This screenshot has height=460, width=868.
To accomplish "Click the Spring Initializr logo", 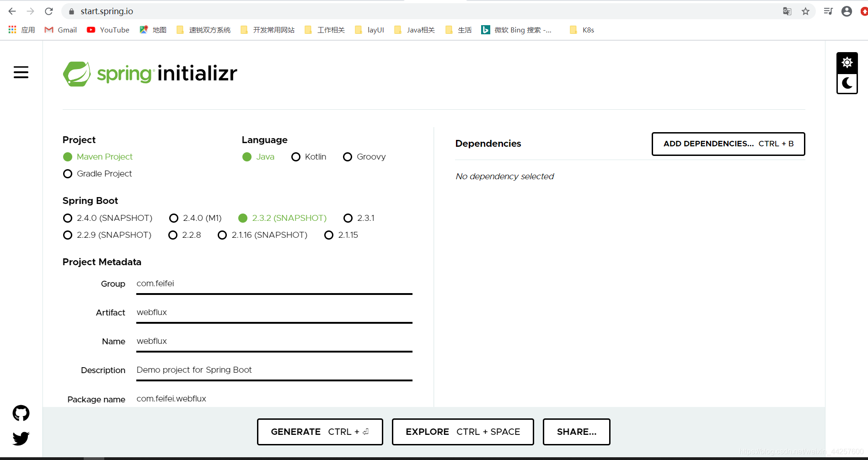I will pos(150,74).
